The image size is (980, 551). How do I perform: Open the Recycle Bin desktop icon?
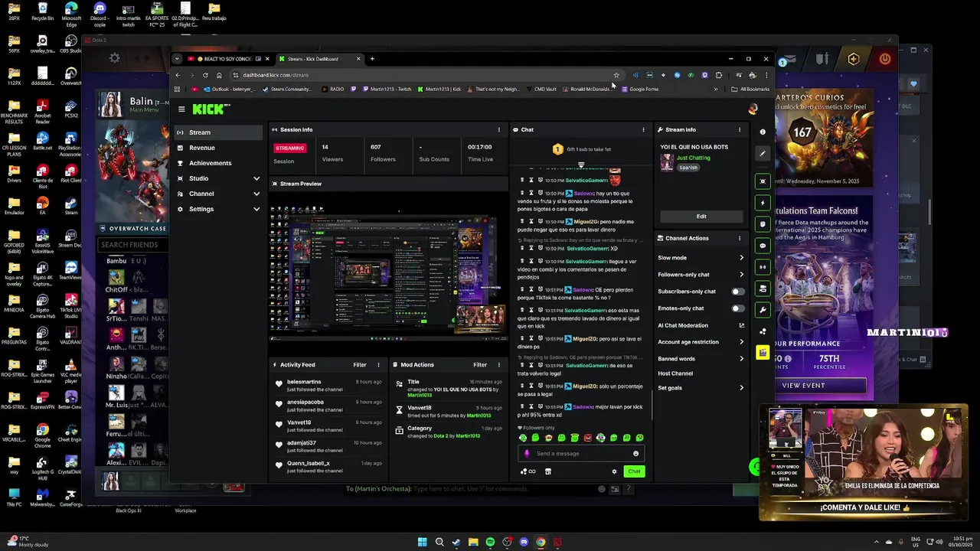pyautogui.click(x=43, y=11)
